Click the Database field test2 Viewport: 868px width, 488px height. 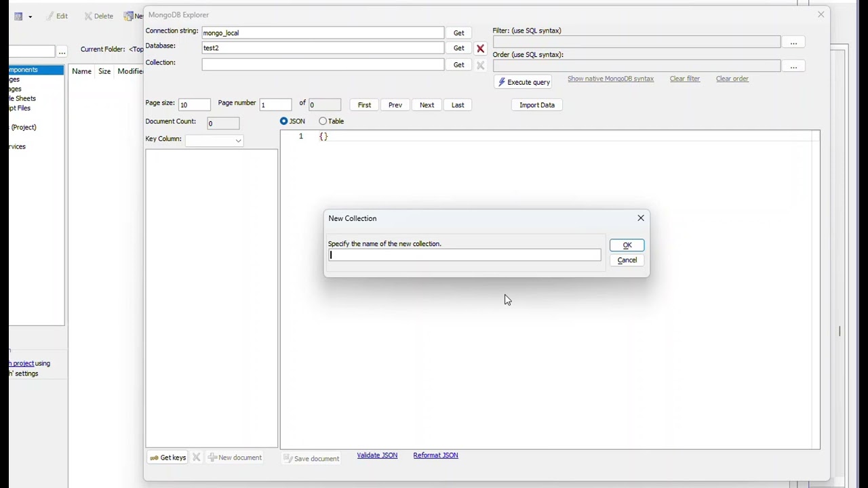[323, 48]
